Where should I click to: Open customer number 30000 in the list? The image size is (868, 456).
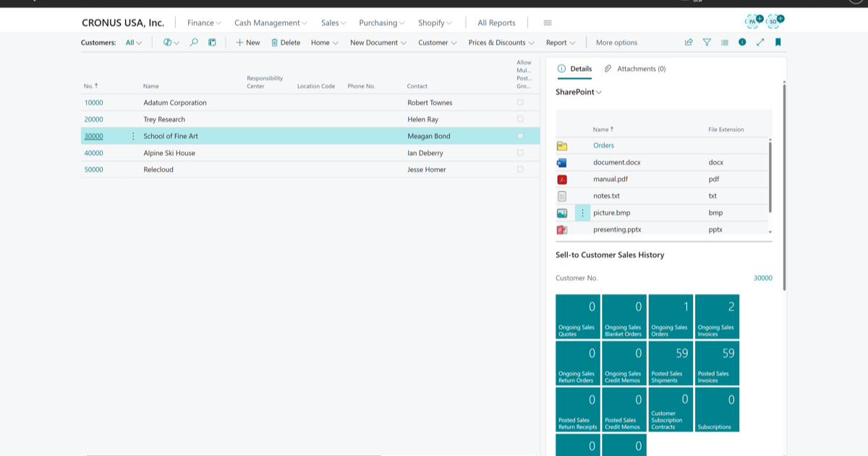pyautogui.click(x=94, y=136)
